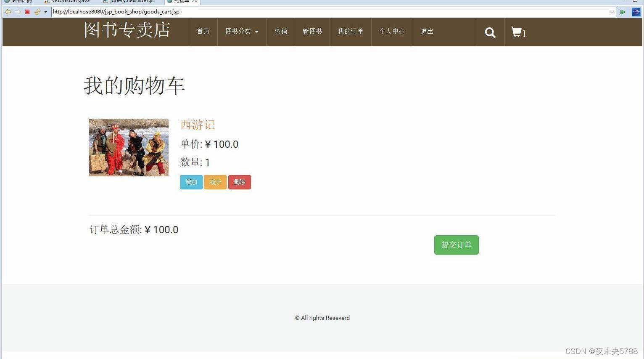Go forward with the forward arrow icon
This screenshot has height=359, width=644.
click(x=18, y=12)
